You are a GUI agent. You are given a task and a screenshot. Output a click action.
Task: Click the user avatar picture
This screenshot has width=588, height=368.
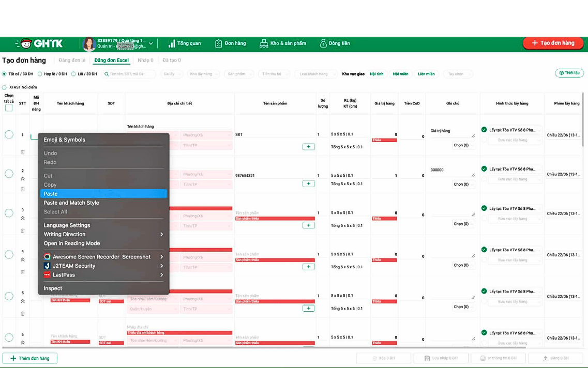[89, 44]
